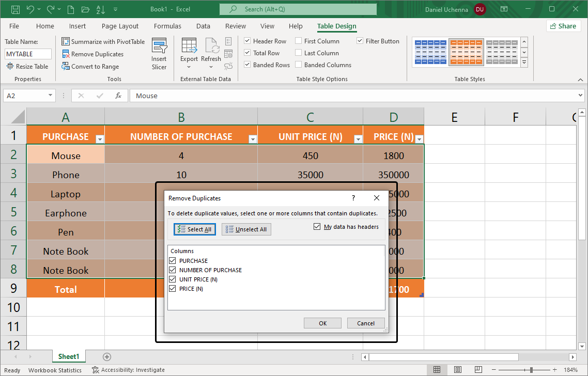
Task: Switch to Page Layout view in status bar
Action: pos(457,369)
